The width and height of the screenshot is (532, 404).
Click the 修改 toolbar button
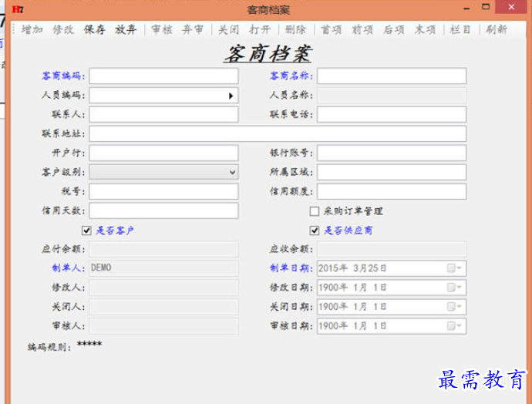point(63,30)
